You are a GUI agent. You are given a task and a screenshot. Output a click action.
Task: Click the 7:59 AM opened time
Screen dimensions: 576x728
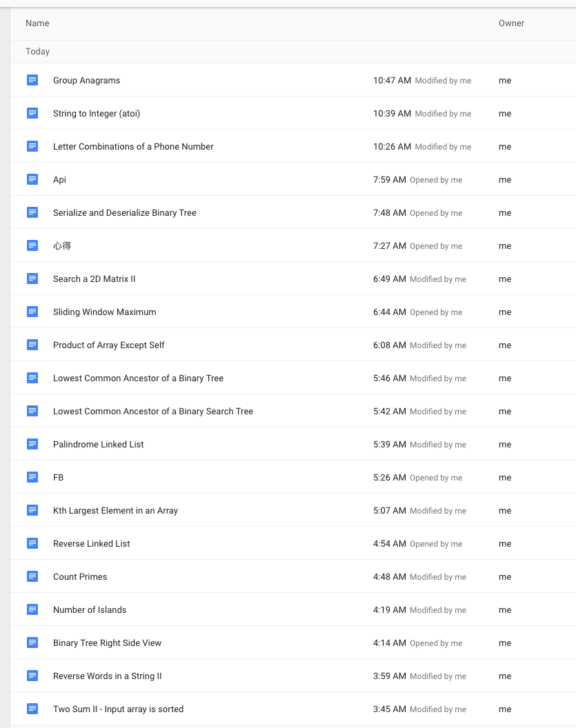tap(390, 180)
